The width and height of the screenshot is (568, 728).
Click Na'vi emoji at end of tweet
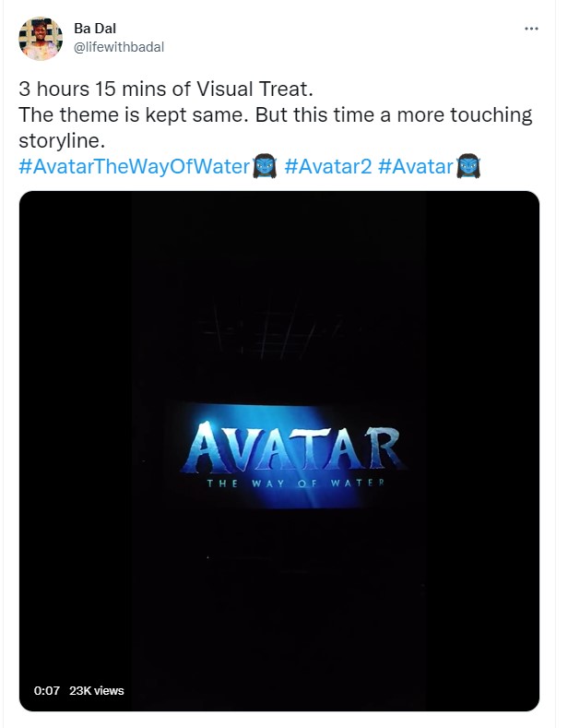(x=467, y=167)
